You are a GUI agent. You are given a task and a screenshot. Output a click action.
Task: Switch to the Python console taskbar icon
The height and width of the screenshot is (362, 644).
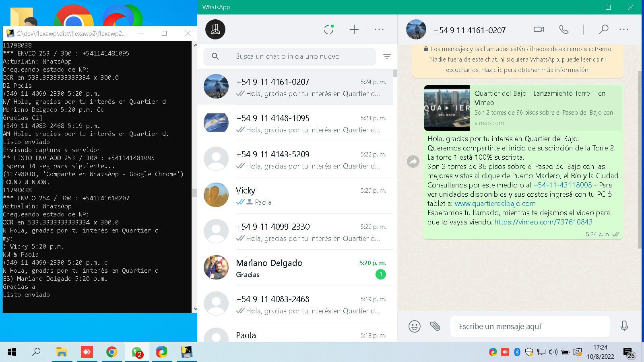[186, 352]
